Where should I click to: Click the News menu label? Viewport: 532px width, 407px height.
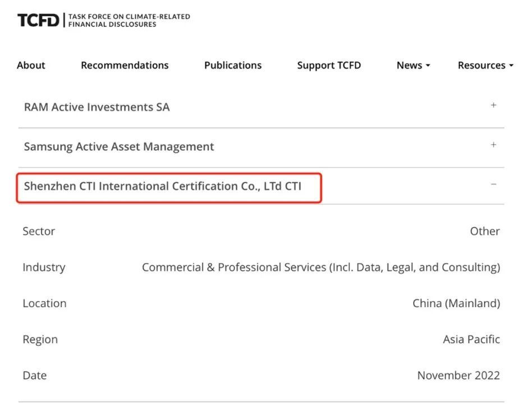(x=409, y=65)
